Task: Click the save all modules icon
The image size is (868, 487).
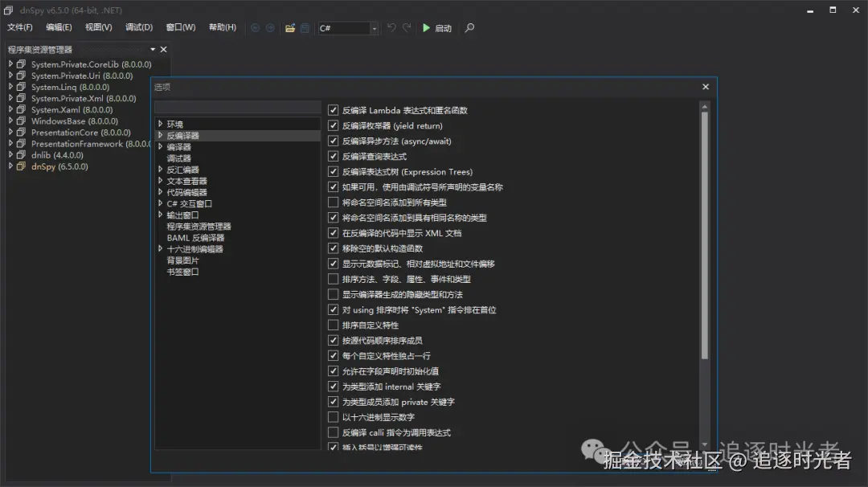Action: [x=305, y=27]
